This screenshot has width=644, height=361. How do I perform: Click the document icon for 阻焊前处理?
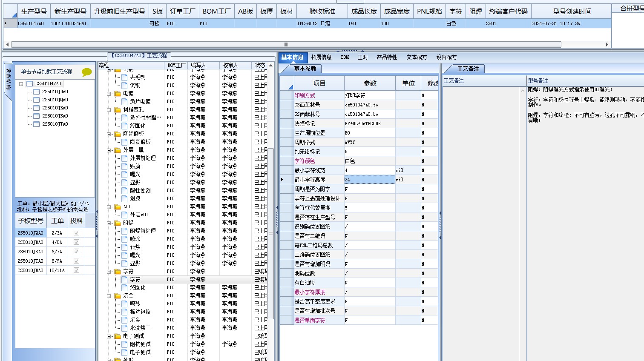[124, 231]
